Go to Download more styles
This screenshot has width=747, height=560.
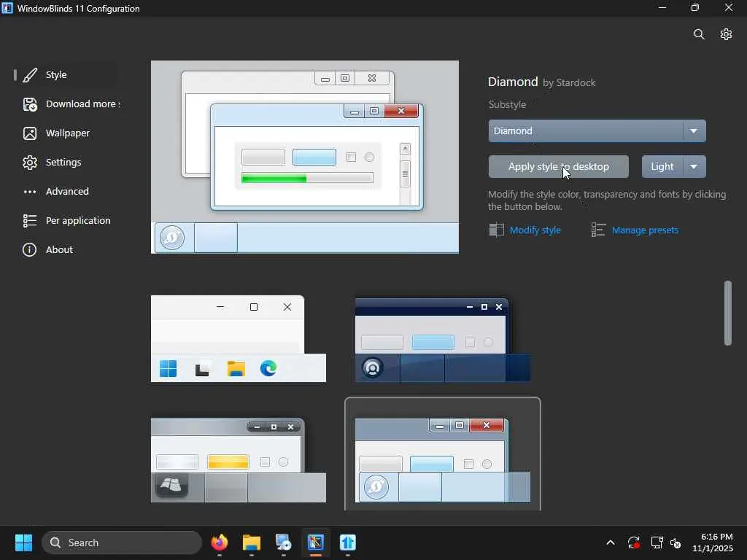(x=66, y=104)
